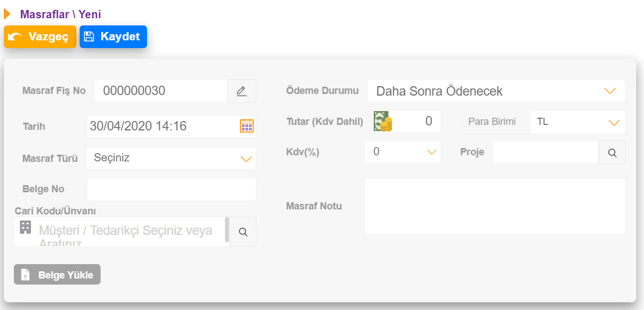Click the building icon in customer field
The image size is (644, 310).
pos(26,227)
